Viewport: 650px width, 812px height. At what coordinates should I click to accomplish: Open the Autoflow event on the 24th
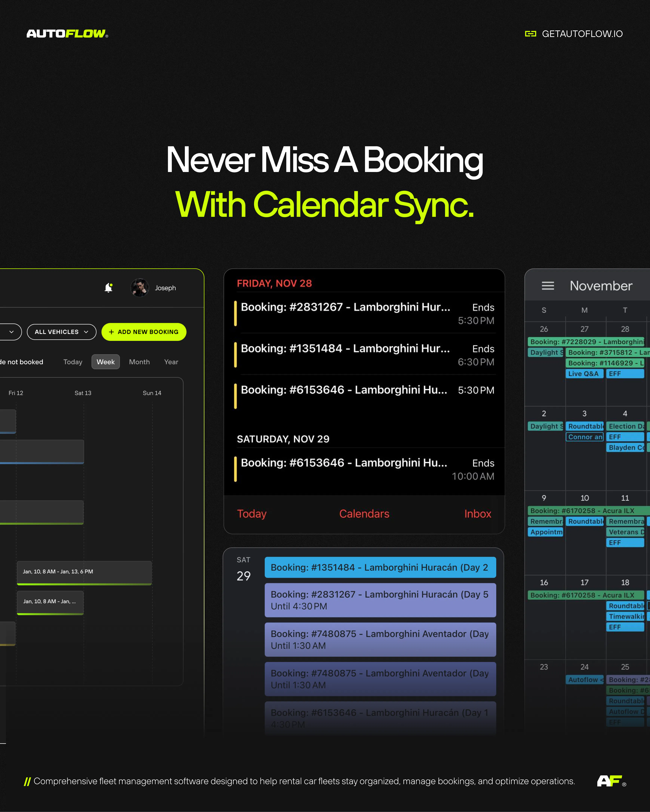click(x=584, y=680)
